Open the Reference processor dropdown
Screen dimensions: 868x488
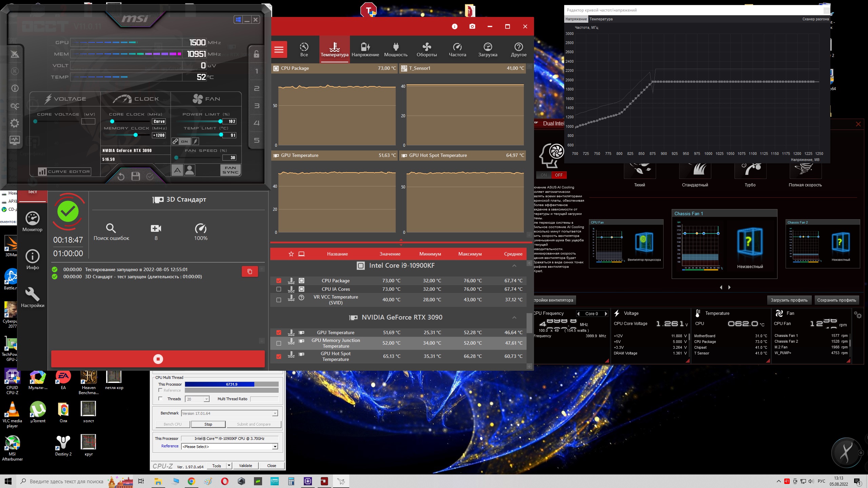coord(275,447)
